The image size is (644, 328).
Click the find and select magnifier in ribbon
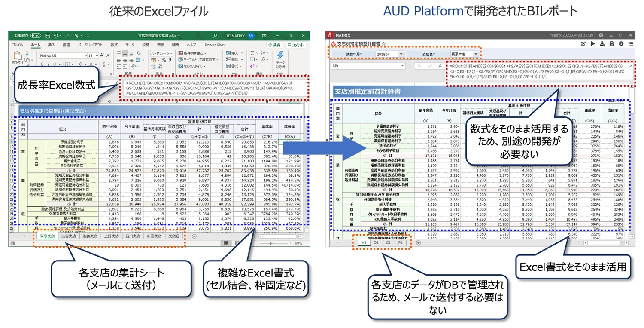263,60
